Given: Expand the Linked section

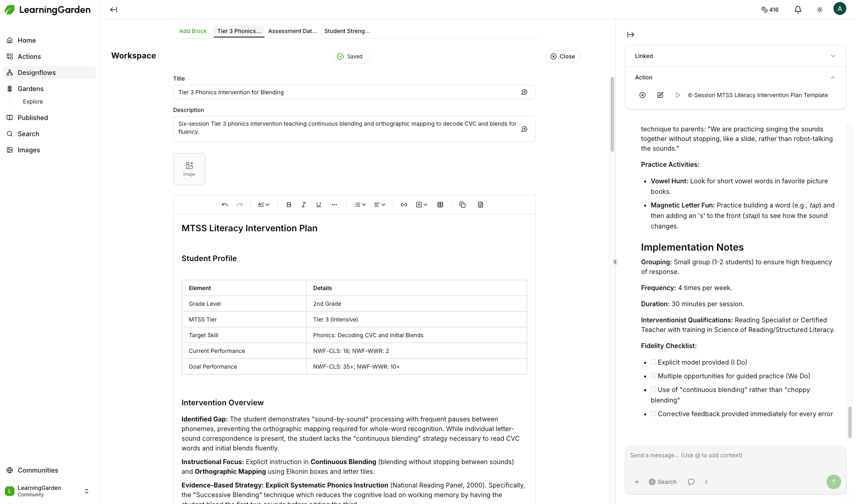Looking at the screenshot, I should click(735, 56).
